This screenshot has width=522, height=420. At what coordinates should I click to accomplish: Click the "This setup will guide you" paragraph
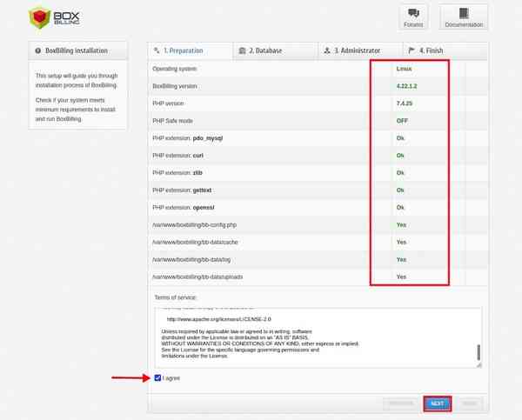tap(77, 81)
